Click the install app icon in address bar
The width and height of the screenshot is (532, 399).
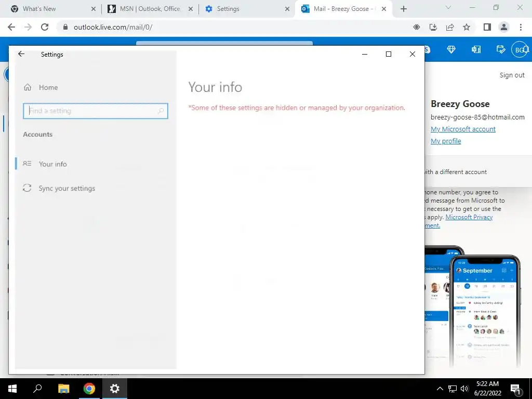point(433,27)
